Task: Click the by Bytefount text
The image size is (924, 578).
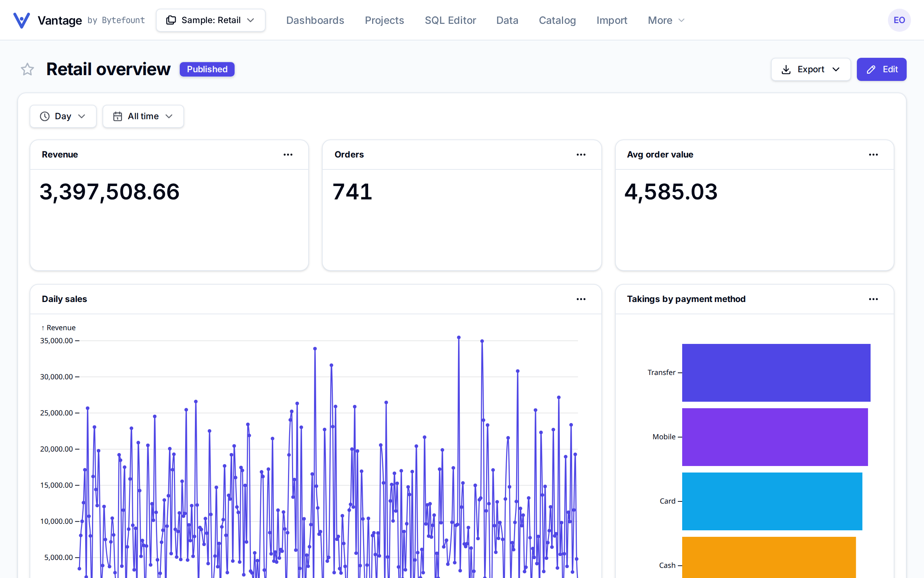Action: (x=116, y=20)
